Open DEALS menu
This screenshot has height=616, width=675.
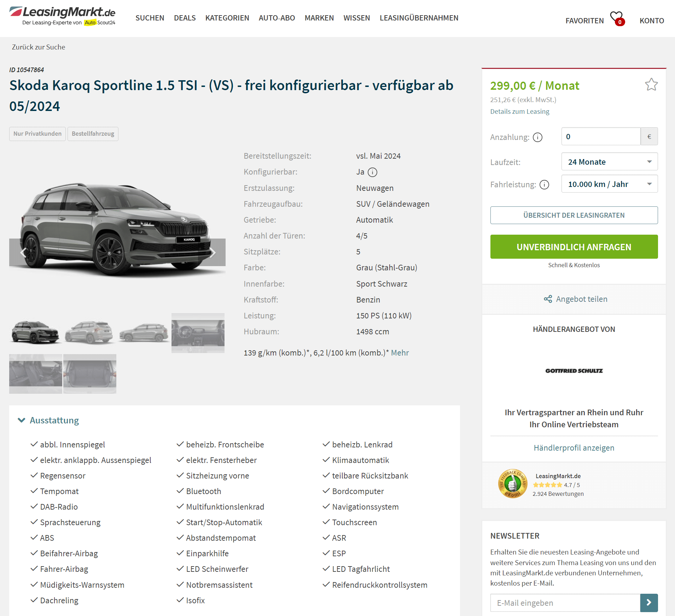185,18
